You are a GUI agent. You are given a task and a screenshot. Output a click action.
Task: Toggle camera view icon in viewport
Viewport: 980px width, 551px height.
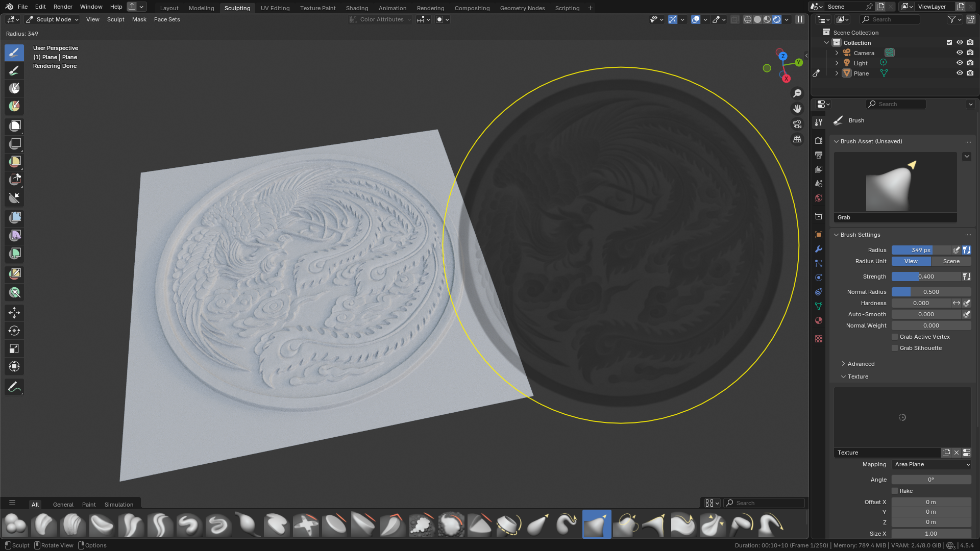pos(797,124)
